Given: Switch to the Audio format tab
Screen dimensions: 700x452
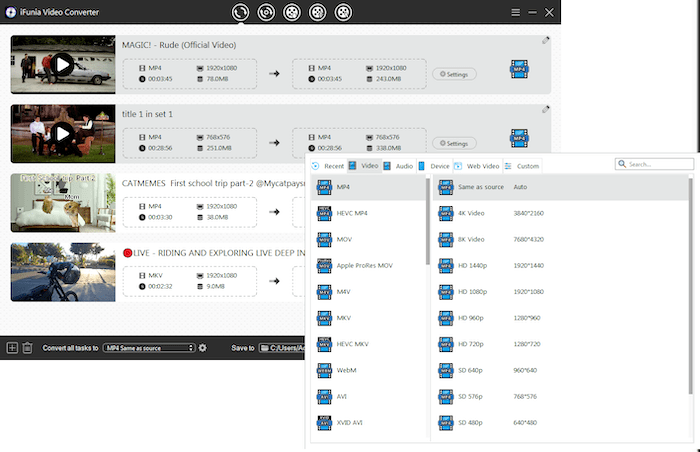Looking at the screenshot, I should click(398, 166).
